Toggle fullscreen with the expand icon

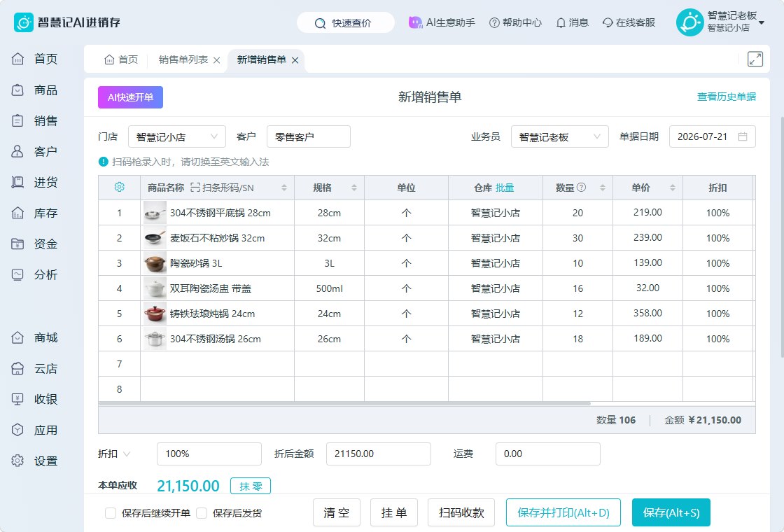click(755, 59)
